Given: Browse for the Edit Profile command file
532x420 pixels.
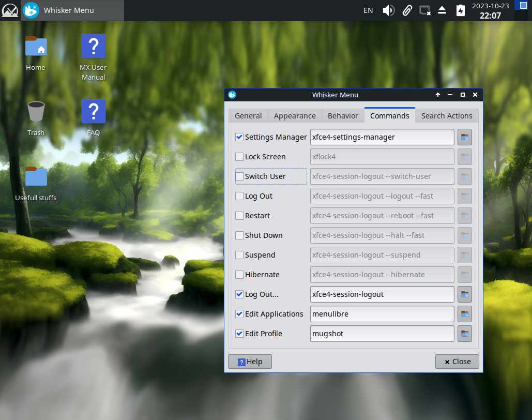Looking at the screenshot, I should tap(464, 334).
